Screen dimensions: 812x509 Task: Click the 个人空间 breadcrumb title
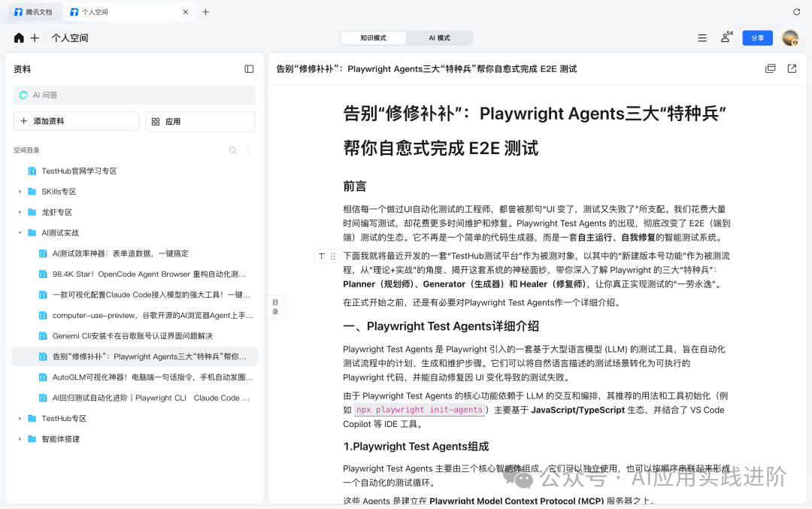[70, 38]
